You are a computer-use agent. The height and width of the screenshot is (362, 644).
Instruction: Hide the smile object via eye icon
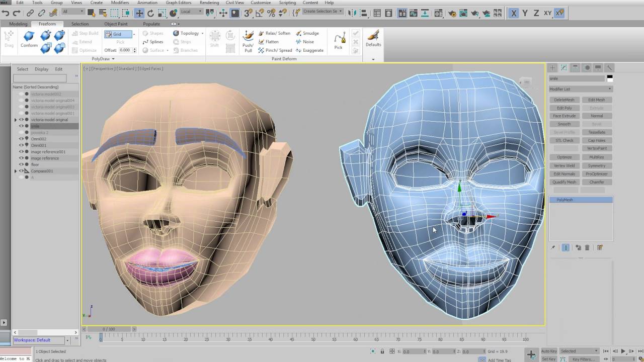pyautogui.click(x=22, y=126)
